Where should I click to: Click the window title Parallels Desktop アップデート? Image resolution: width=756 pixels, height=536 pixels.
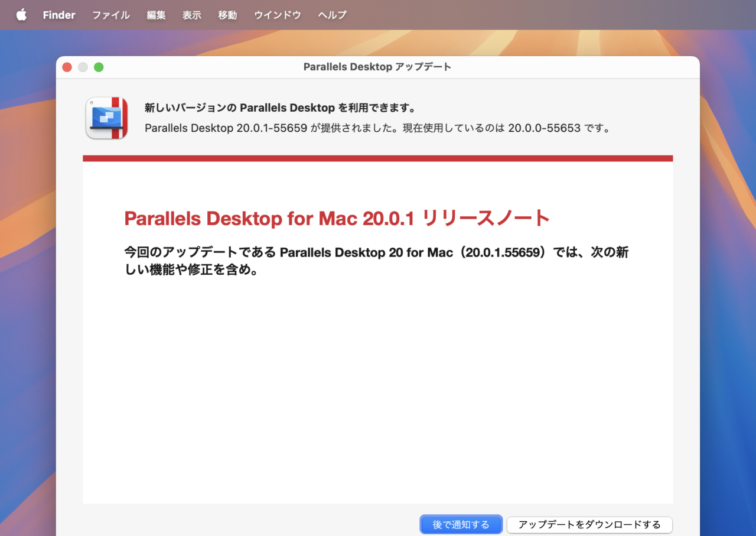pyautogui.click(x=377, y=67)
